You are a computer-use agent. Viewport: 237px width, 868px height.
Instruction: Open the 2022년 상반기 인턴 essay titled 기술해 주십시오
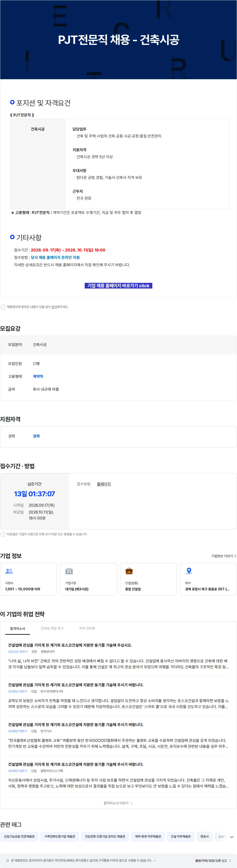(70, 645)
